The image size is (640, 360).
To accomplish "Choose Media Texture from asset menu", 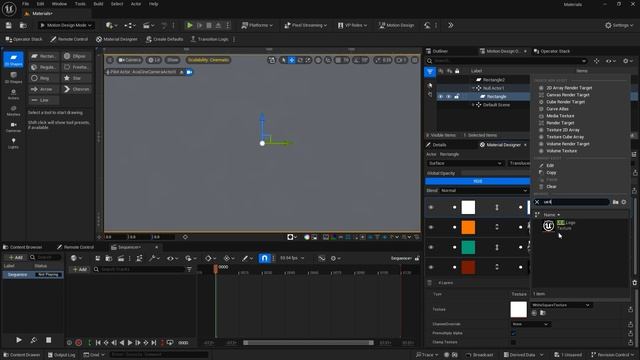I will (x=560, y=116).
